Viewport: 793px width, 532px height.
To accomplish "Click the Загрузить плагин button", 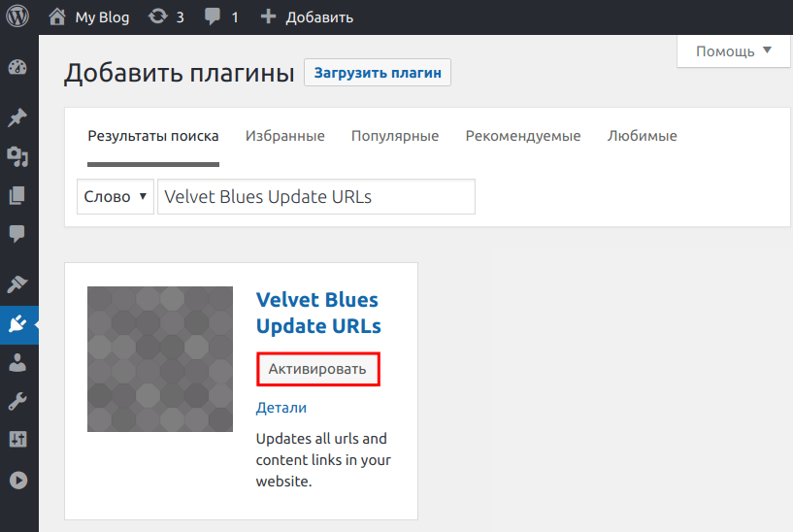I will point(378,73).
